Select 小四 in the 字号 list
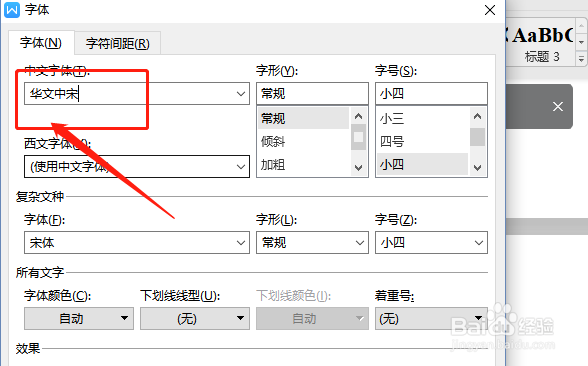588x366 pixels. coord(423,164)
